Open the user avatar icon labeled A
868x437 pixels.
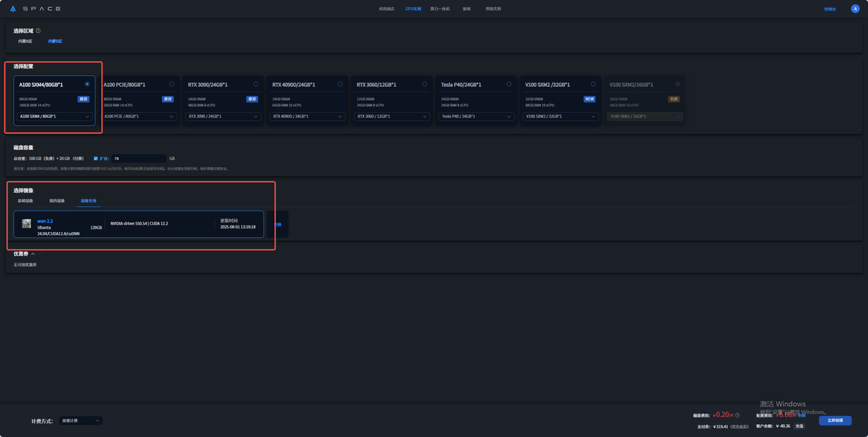click(854, 9)
